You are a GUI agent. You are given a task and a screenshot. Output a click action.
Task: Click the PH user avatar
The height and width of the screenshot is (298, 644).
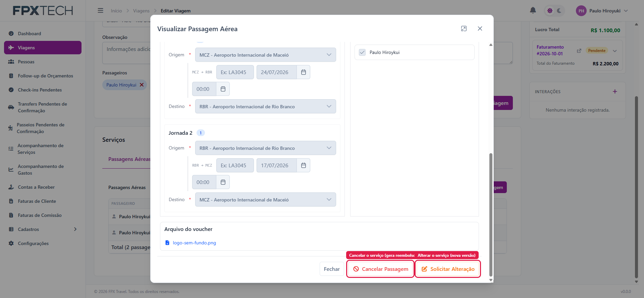581,11
